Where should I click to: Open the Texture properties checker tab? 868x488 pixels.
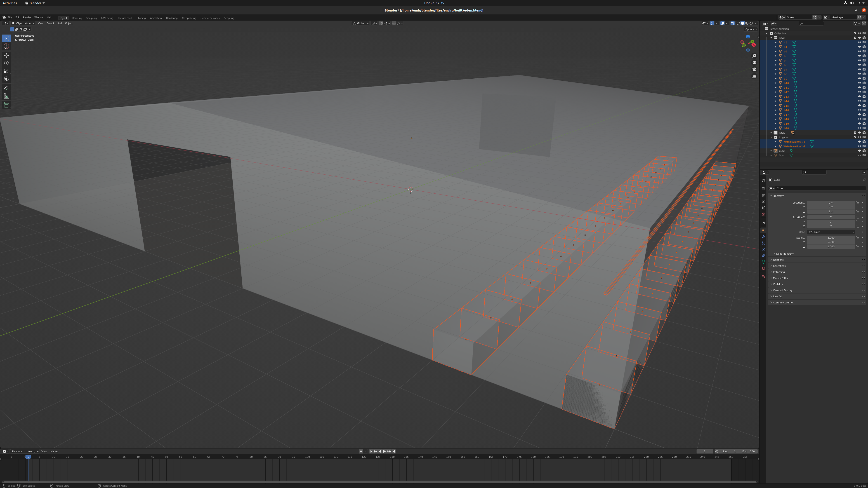point(763,277)
